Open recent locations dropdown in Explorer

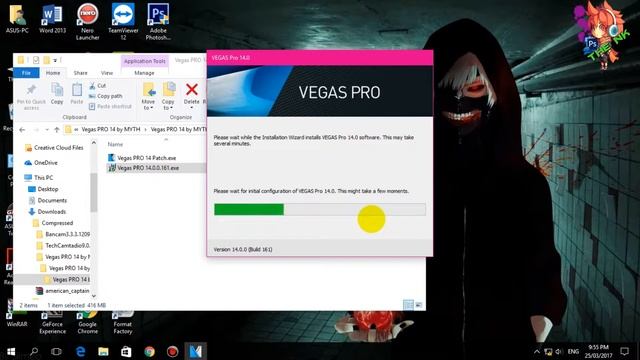coord(47,129)
